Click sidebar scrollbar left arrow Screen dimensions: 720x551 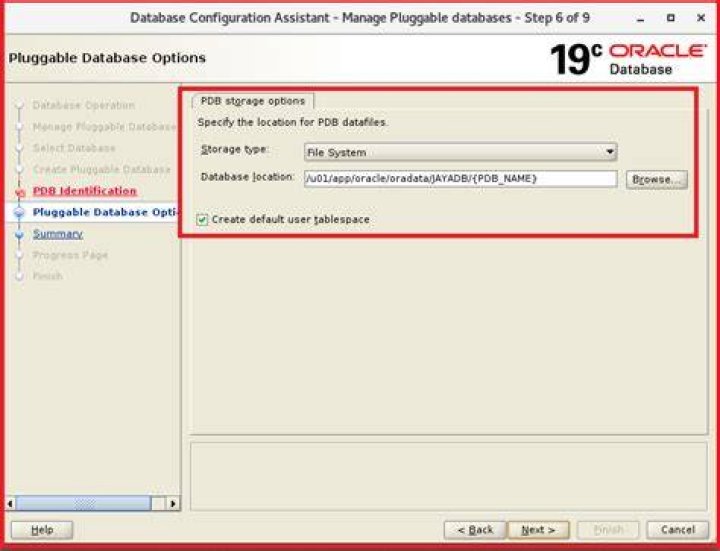point(11,504)
